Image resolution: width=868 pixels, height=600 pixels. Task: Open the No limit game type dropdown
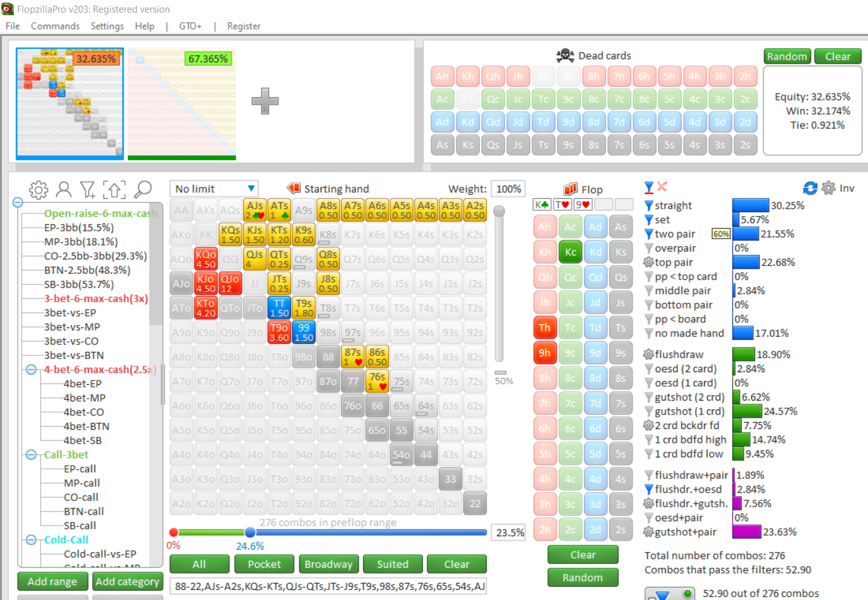[214, 189]
